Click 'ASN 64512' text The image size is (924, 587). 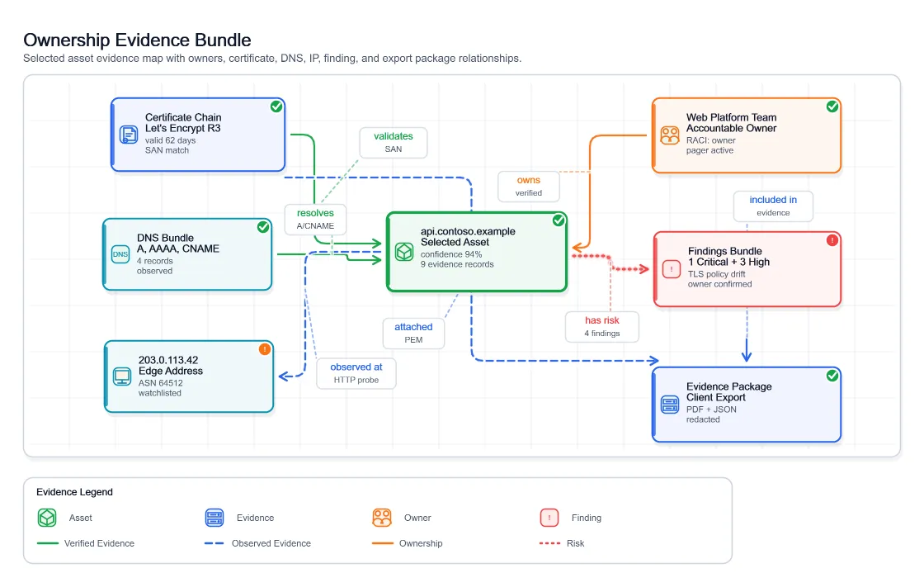point(161,383)
